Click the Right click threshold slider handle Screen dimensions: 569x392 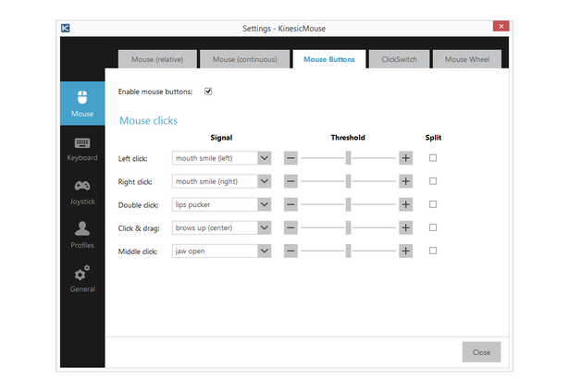click(x=348, y=181)
